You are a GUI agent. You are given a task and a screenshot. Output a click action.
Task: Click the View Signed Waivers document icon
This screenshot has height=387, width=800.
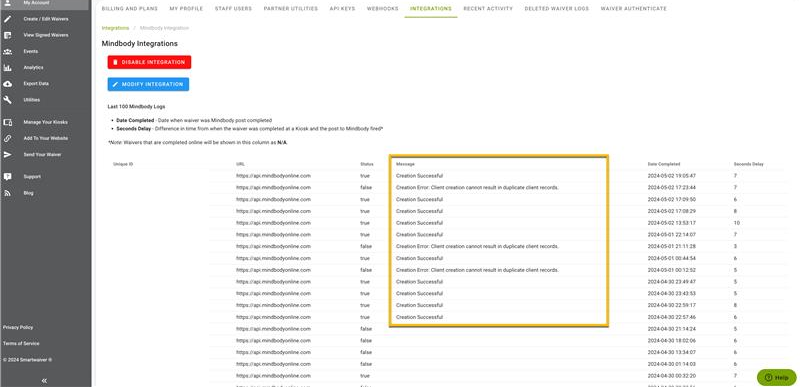pos(8,35)
